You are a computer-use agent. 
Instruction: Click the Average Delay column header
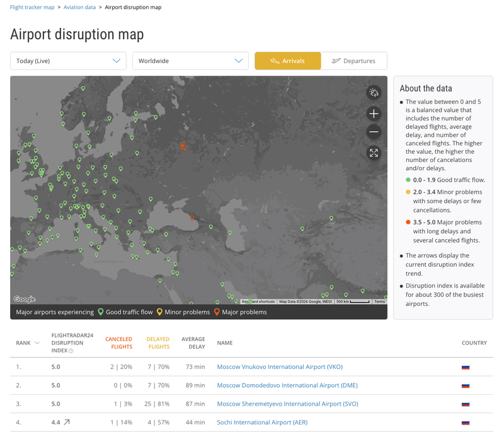pos(193,343)
